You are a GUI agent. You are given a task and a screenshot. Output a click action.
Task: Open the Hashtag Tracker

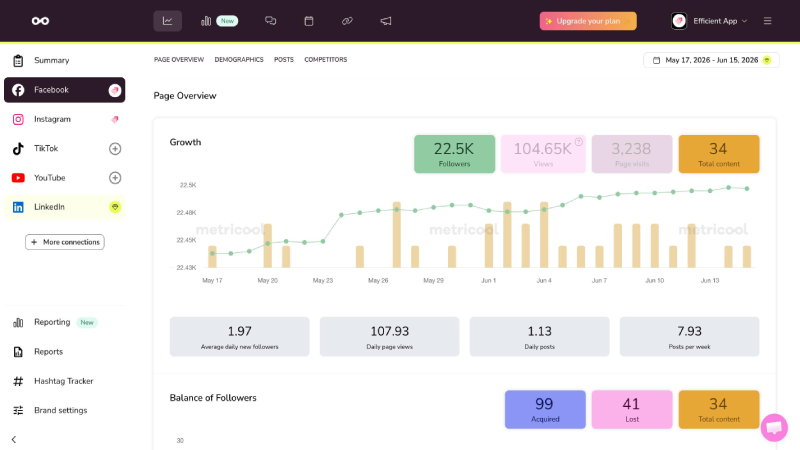[64, 381]
